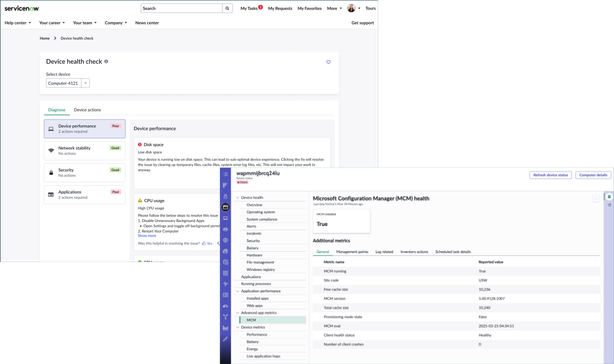Select the Applications diagnosis card
This screenshot has width=614, height=364.
point(85,195)
